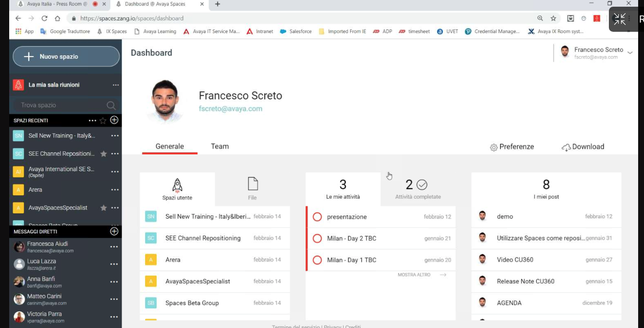The height and width of the screenshot is (328, 644).
Task: Start new direct message with plus icon
Action: click(114, 231)
